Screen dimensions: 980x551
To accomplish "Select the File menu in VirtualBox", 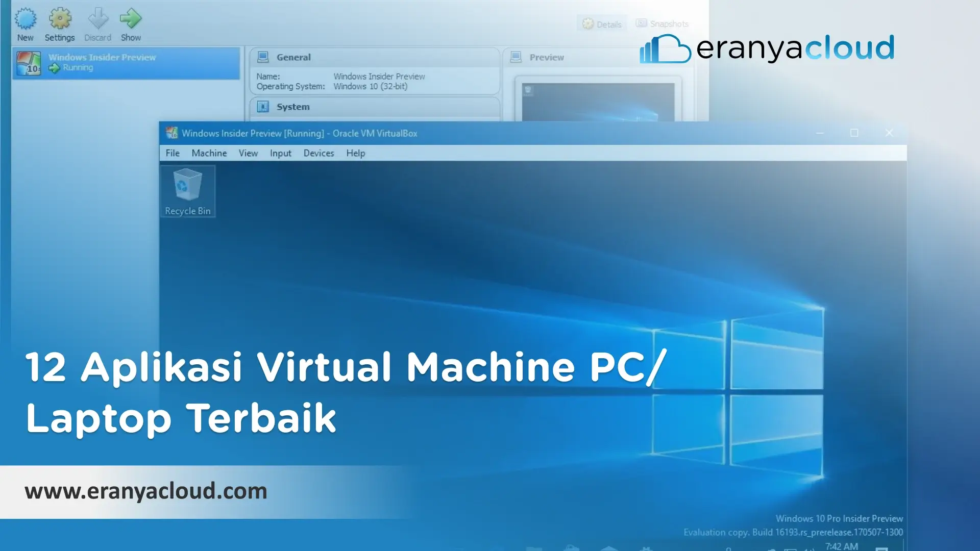I will coord(173,153).
